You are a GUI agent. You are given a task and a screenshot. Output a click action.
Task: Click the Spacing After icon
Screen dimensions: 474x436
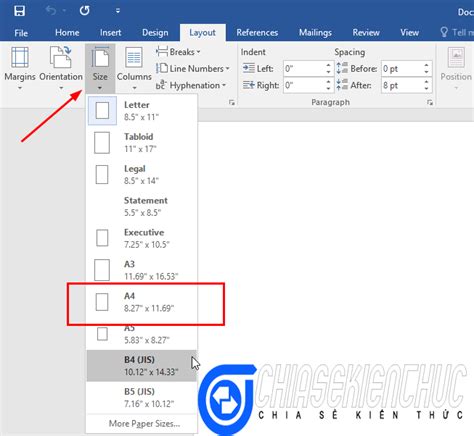(x=342, y=85)
